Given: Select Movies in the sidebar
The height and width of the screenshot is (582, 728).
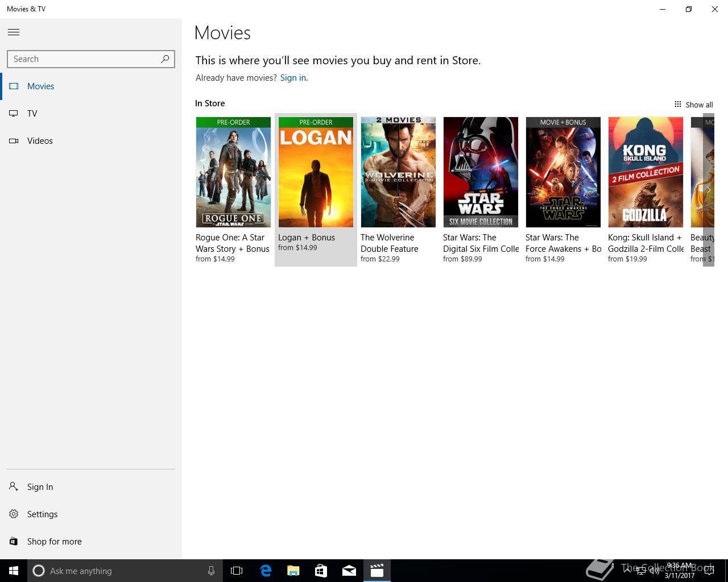Looking at the screenshot, I should pyautogui.click(x=91, y=86).
